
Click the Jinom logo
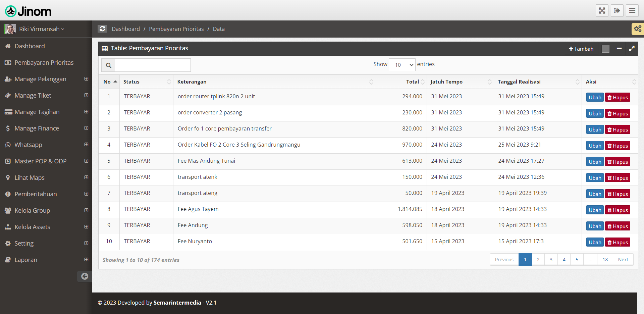coord(28,11)
